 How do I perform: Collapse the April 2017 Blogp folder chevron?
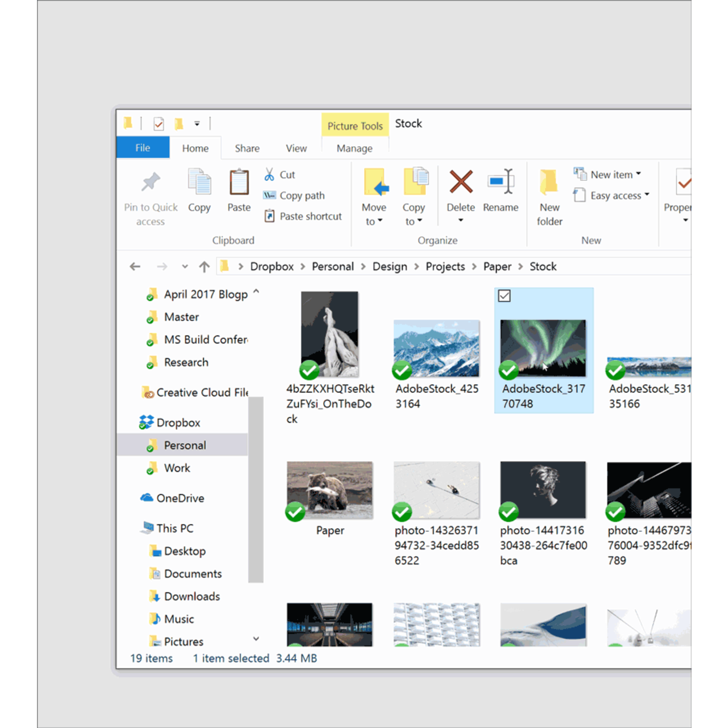click(x=256, y=291)
